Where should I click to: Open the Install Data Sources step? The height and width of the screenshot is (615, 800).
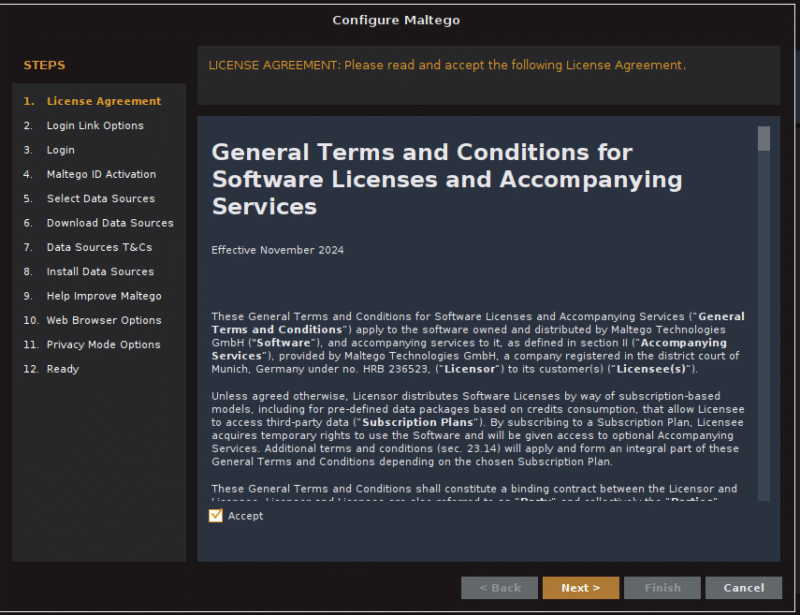point(100,272)
